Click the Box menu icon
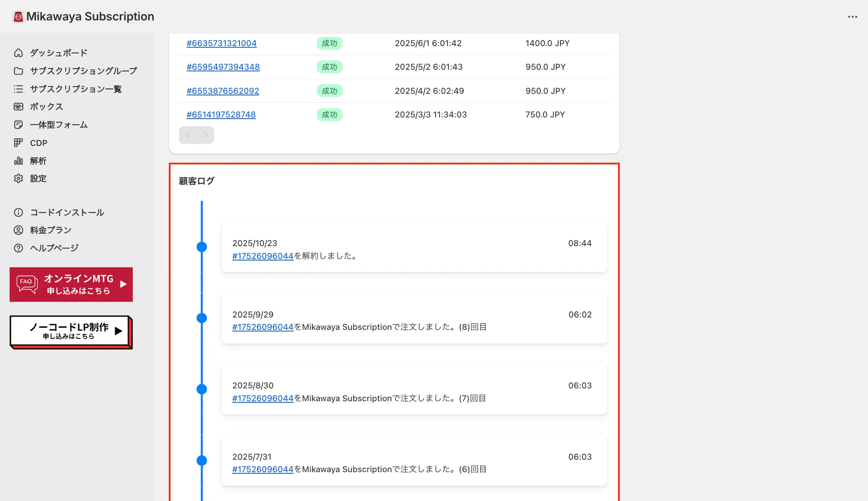 point(18,107)
